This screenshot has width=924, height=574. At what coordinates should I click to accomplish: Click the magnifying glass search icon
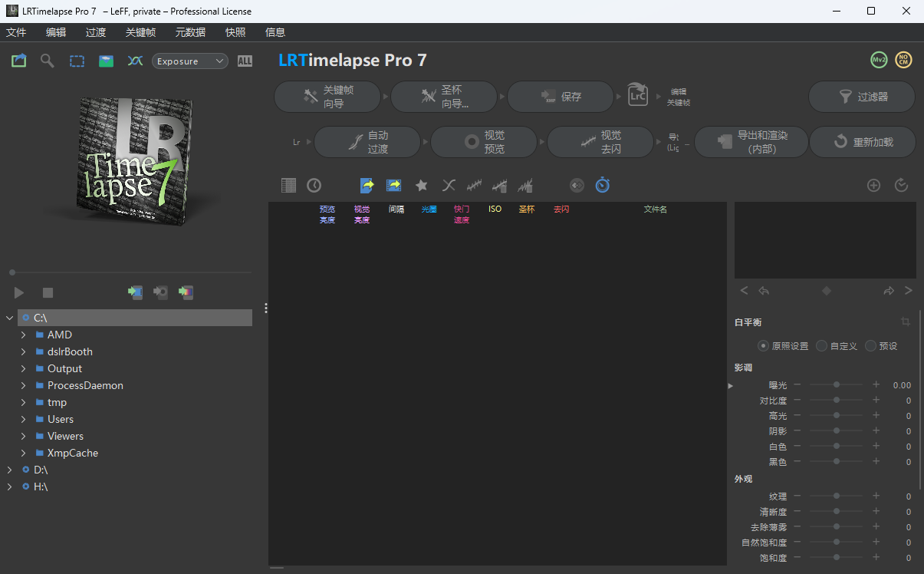point(48,61)
